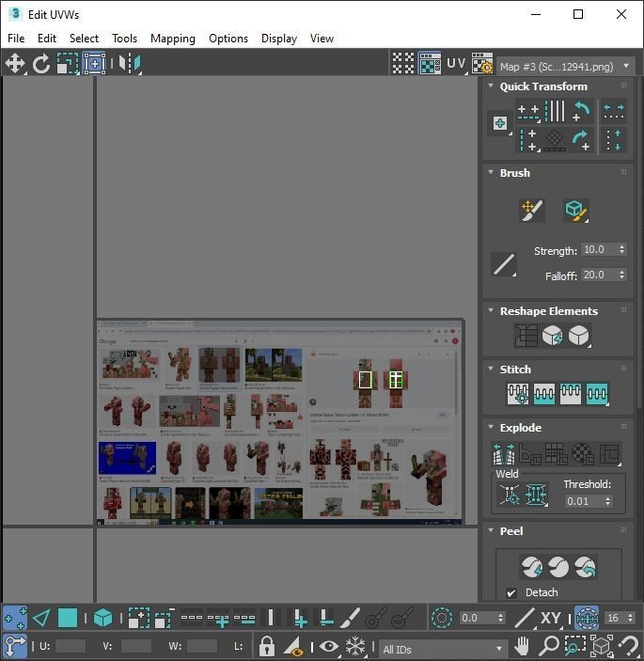The image size is (644, 661).
Task: Open the Display menu
Action: [x=279, y=39]
